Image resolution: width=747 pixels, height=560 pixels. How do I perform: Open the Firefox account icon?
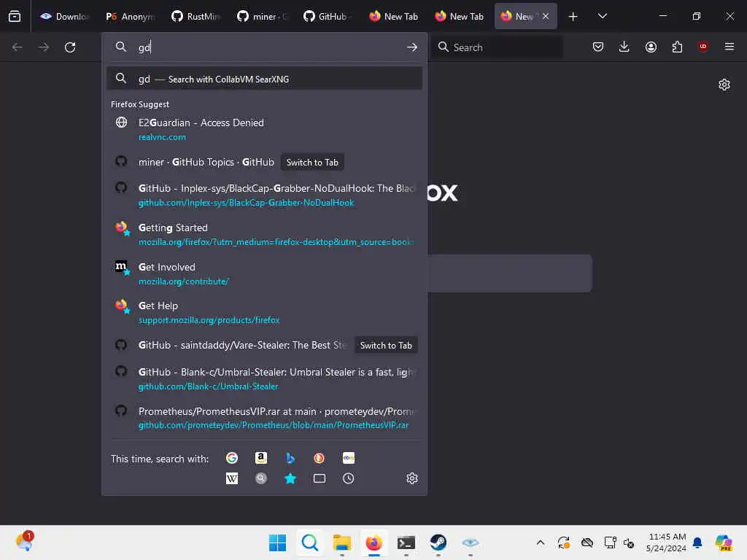pyautogui.click(x=651, y=47)
